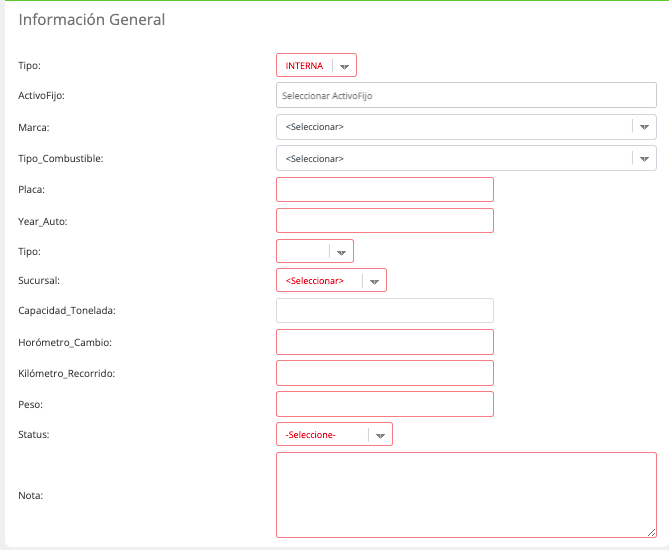Image resolution: width=669 pixels, height=550 pixels.
Task: Click the Kilómetro_Recorrido input field
Action: 385,373
